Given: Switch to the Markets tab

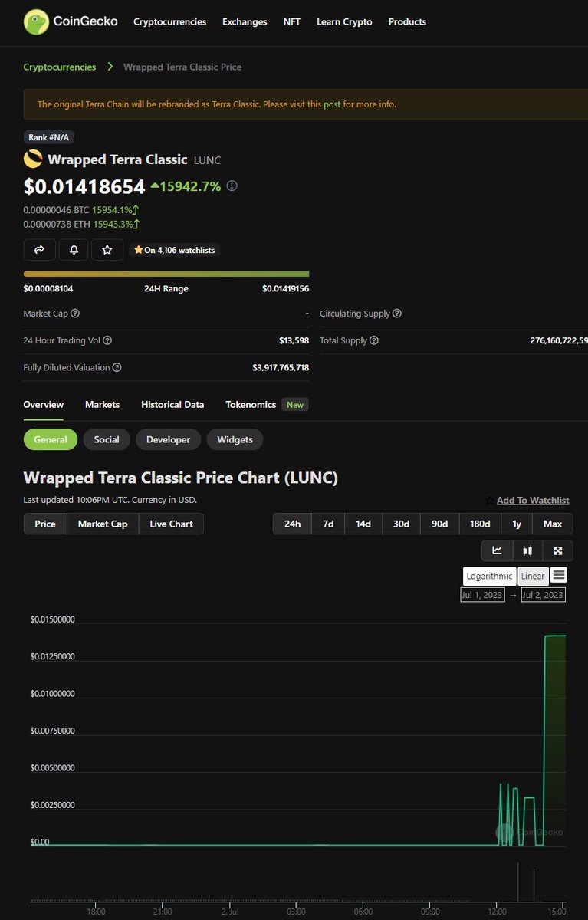Looking at the screenshot, I should click(102, 404).
